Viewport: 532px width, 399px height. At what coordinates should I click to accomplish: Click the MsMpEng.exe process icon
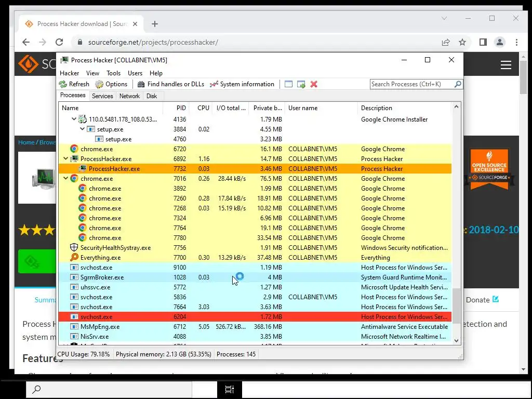tap(74, 326)
